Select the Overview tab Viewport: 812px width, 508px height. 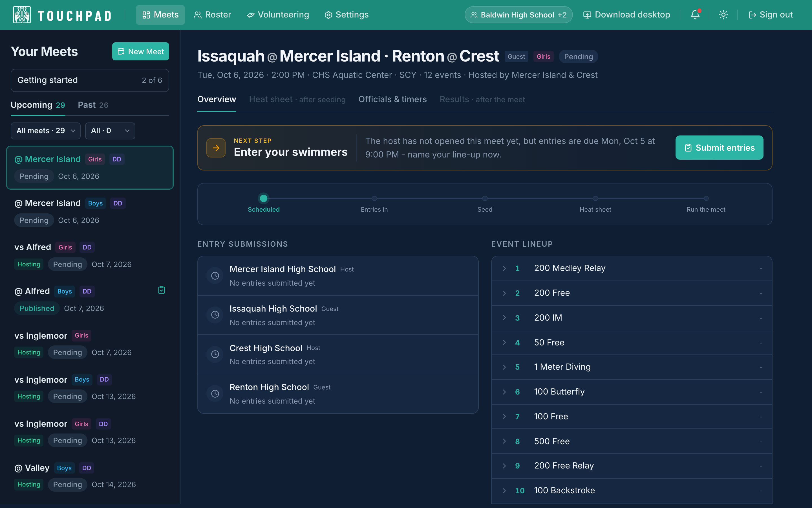click(x=217, y=99)
